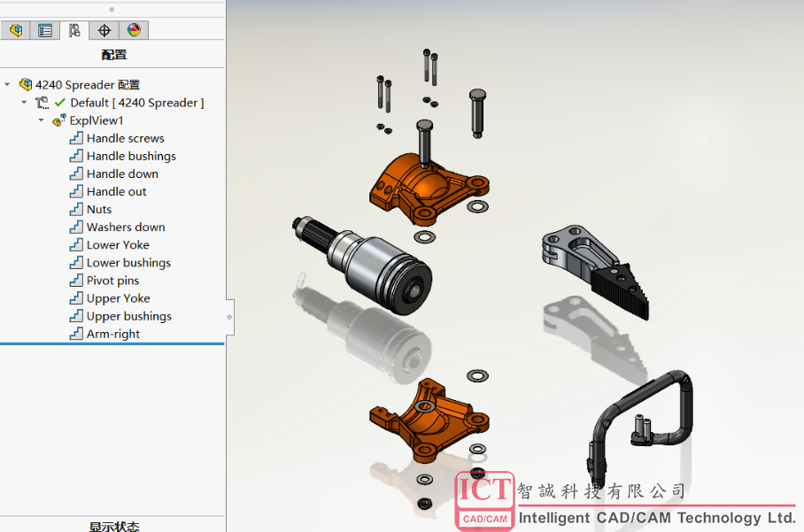The image size is (804, 532).
Task: Collapse the Default [ 4240 Spreader ] configuration
Action: coord(24,102)
